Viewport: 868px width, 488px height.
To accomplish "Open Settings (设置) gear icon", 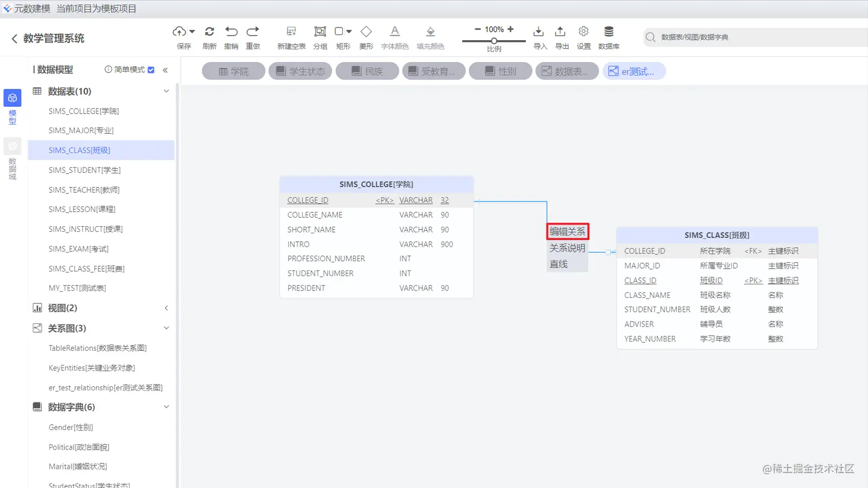I will click(x=583, y=32).
